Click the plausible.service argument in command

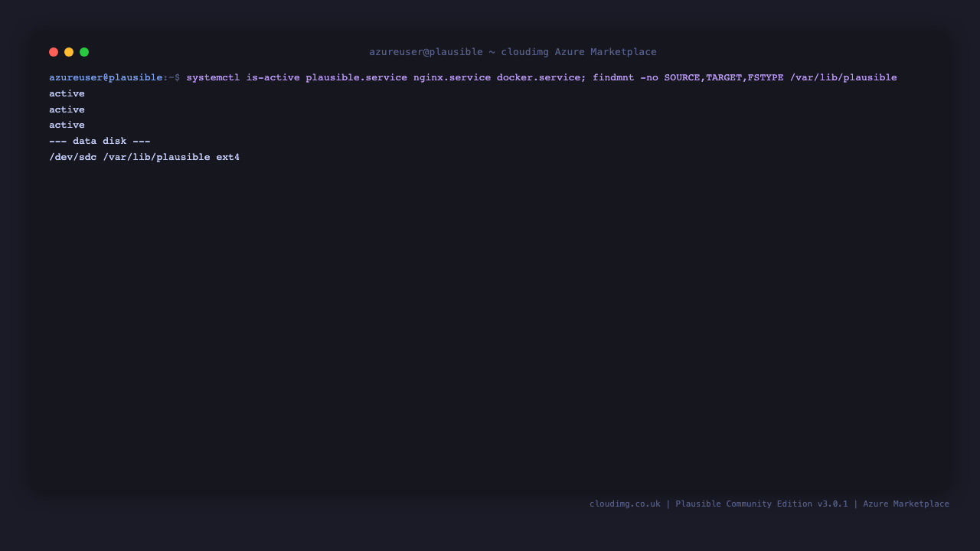pyautogui.click(x=356, y=77)
